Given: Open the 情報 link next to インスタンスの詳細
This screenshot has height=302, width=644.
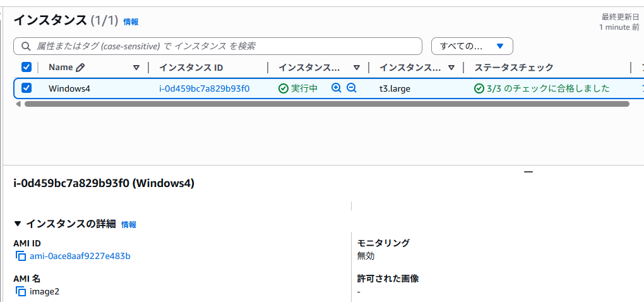Looking at the screenshot, I should point(129,225).
